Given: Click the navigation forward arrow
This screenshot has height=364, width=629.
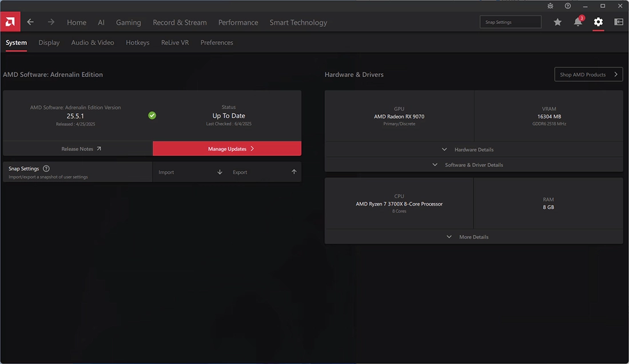Looking at the screenshot, I should [50, 22].
